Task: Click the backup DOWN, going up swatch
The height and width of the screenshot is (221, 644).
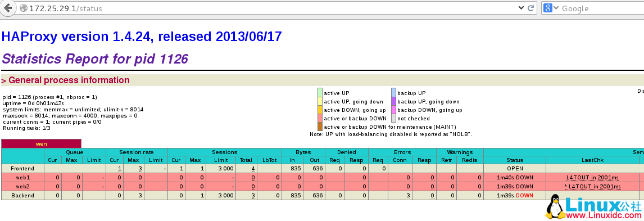Action: [x=393, y=110]
